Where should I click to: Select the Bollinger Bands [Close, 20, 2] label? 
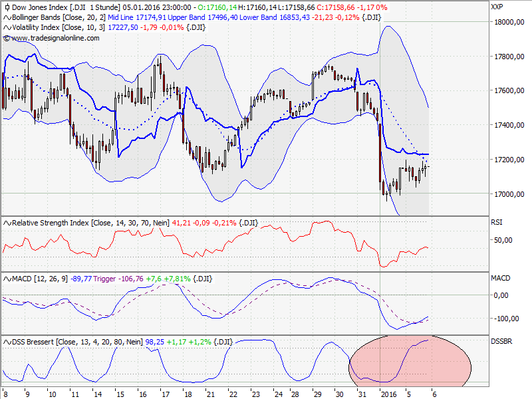point(59,17)
